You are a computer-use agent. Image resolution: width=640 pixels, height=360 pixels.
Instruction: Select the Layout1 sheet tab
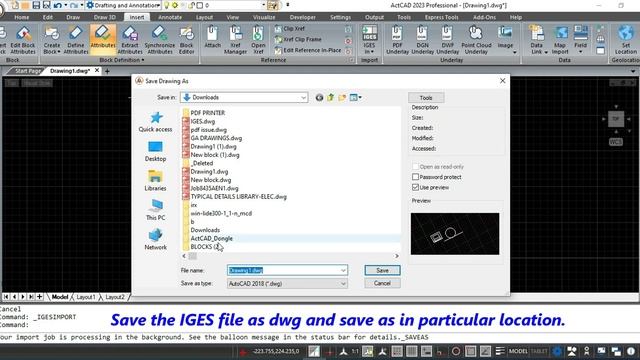(86, 297)
